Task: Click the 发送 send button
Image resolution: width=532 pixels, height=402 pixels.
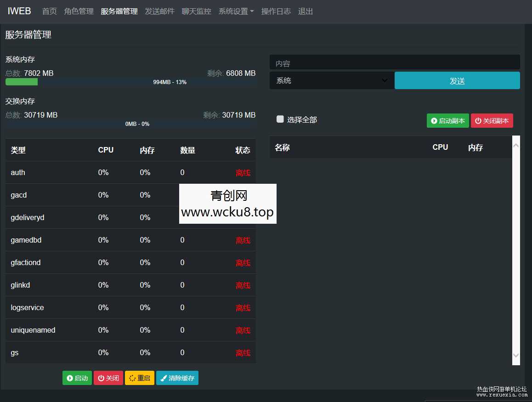Action: pyautogui.click(x=457, y=80)
